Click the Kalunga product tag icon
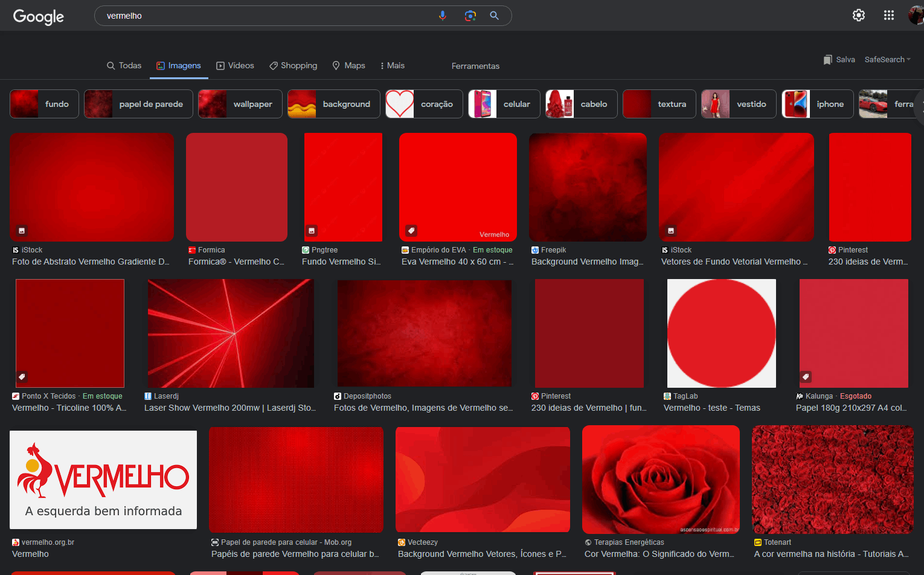 click(x=806, y=377)
